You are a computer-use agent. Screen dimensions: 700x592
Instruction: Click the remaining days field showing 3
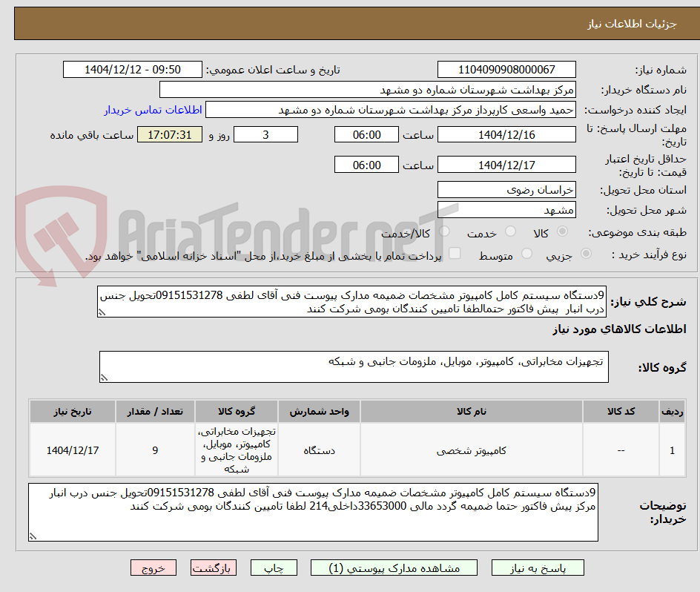pos(265,134)
